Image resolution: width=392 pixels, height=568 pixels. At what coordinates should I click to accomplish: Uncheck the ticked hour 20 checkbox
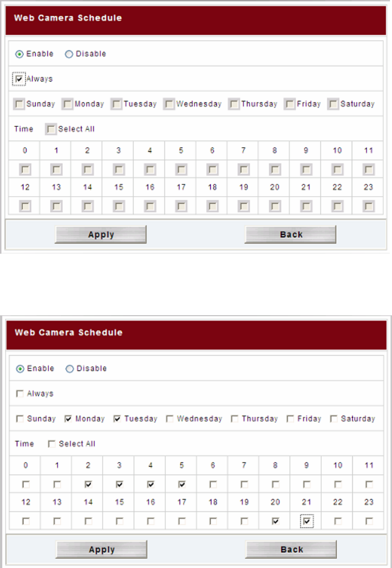click(x=275, y=522)
